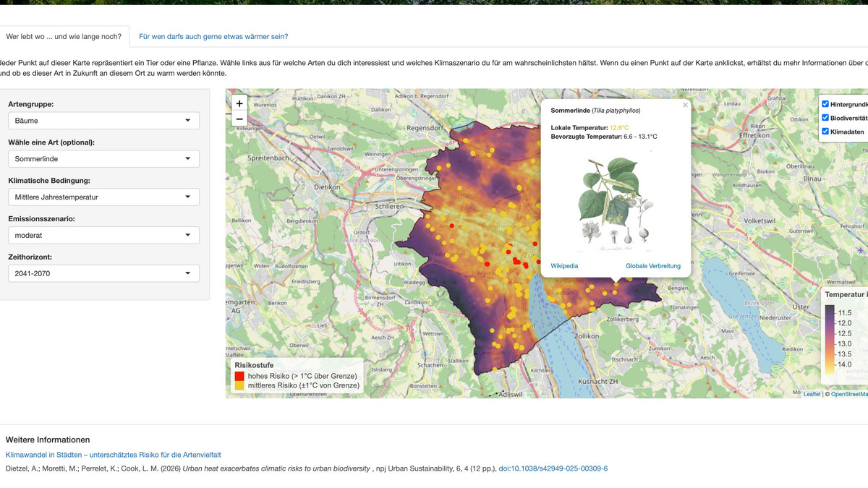Open the Artengruppe dropdown showing Bäume

click(x=104, y=121)
